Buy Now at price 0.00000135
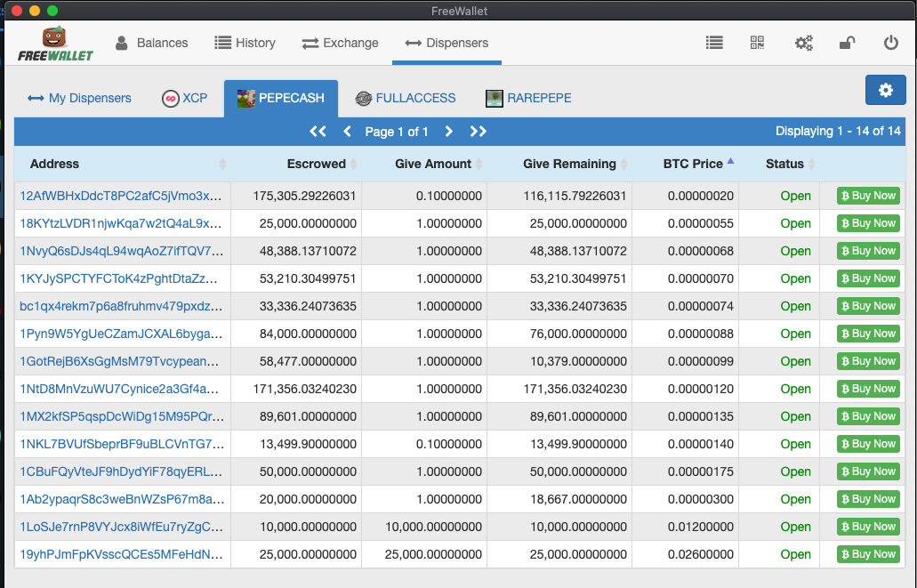917x588 pixels. coord(868,416)
